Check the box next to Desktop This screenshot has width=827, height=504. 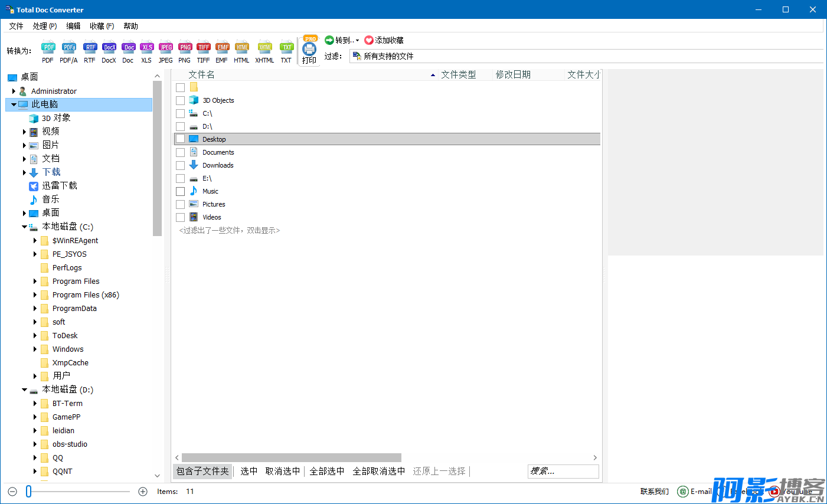(181, 139)
